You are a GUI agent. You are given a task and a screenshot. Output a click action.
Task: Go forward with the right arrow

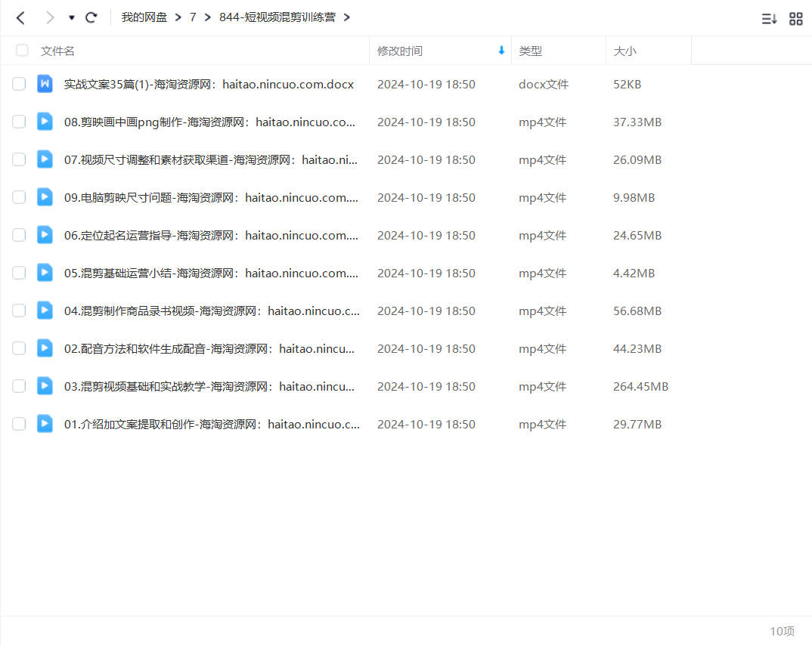50,18
